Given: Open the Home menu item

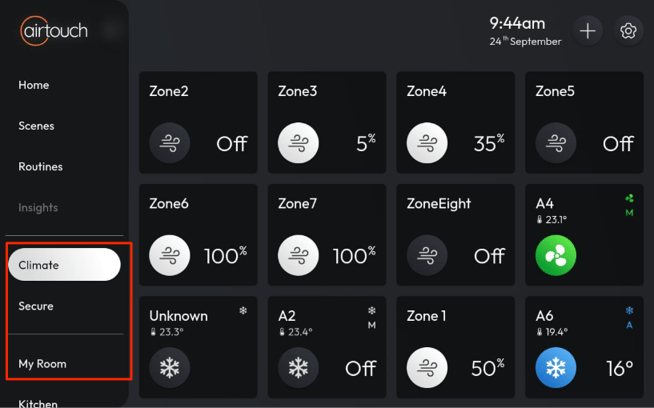Looking at the screenshot, I should (34, 85).
